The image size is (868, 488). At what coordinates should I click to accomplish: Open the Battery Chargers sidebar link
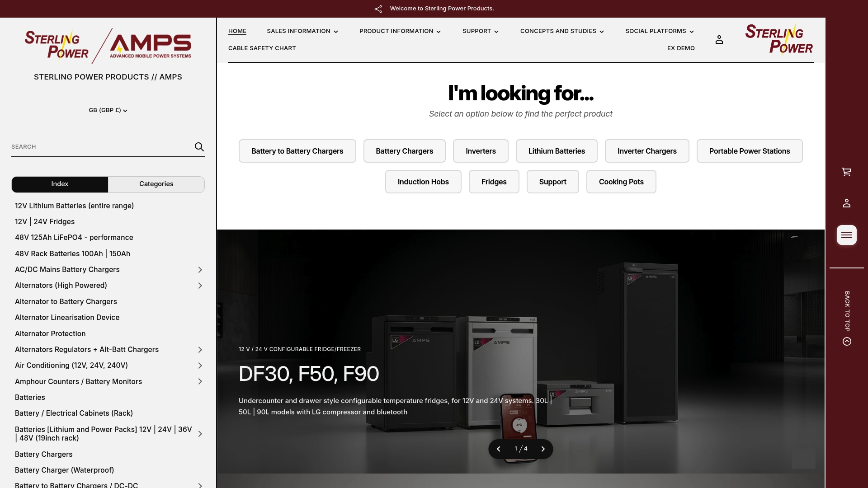click(x=44, y=455)
